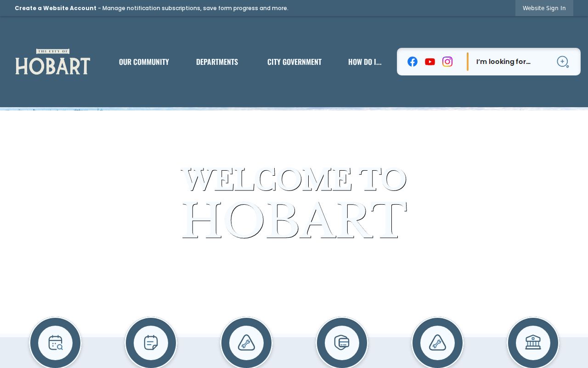Image resolution: width=588 pixels, height=368 pixels.
Task: Open the City of Hobart Facebook page
Action: pyautogui.click(x=413, y=62)
